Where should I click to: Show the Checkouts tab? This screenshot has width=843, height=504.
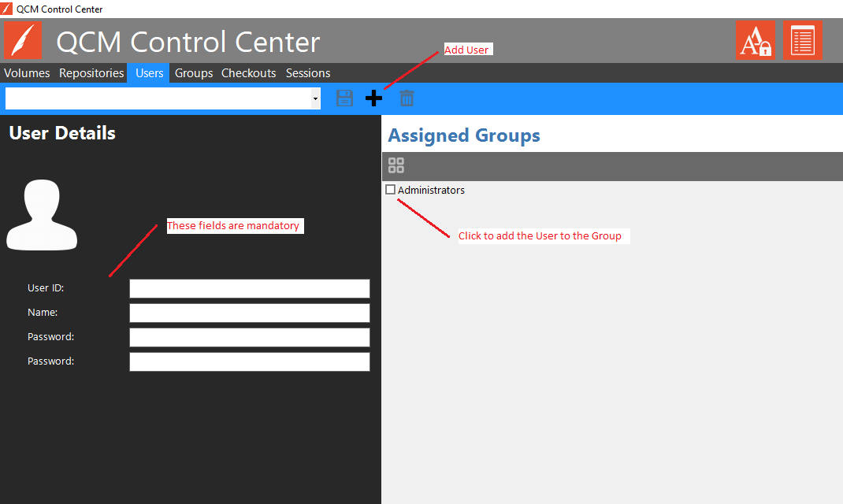click(248, 73)
